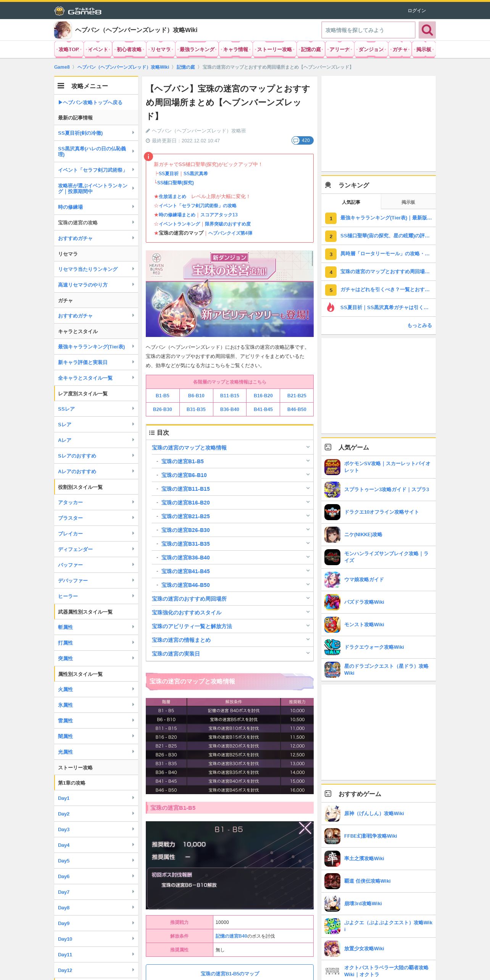This screenshot has height=980, width=490.
Task: Open Day5 in story sidebar
Action: tap(96, 861)
